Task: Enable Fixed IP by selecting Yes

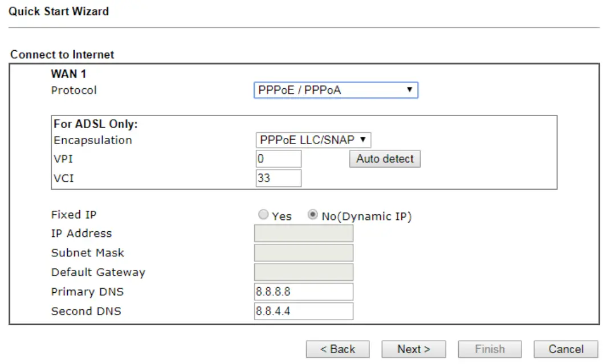Action: 263,214
